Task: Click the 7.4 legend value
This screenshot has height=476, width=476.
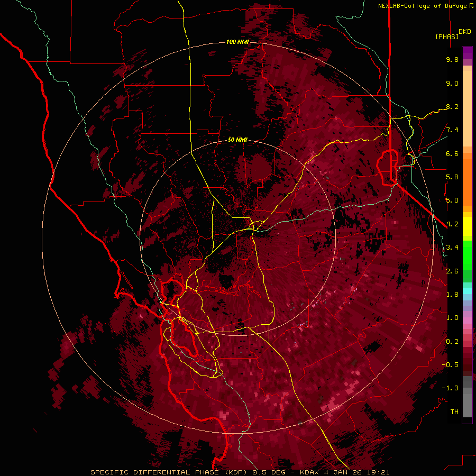Action: click(452, 130)
